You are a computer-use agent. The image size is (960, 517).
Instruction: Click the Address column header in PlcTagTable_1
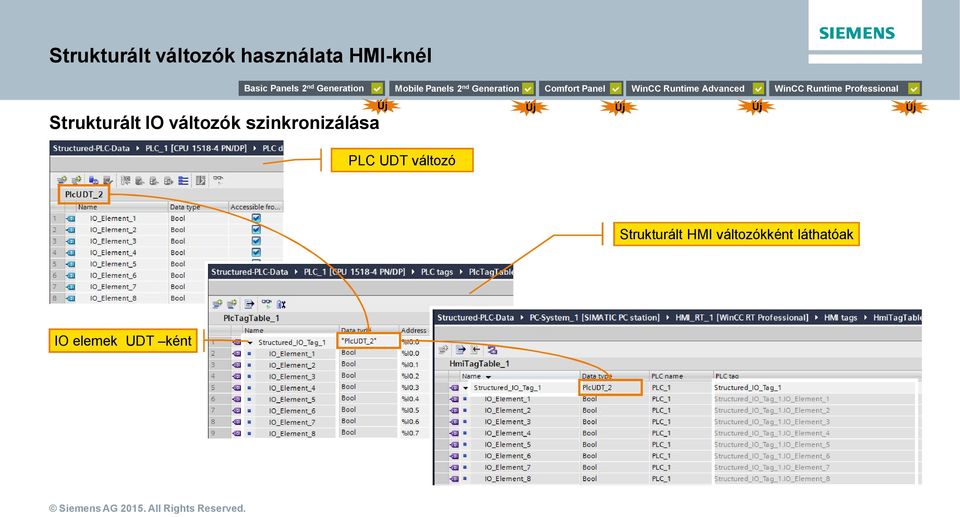[414, 330]
